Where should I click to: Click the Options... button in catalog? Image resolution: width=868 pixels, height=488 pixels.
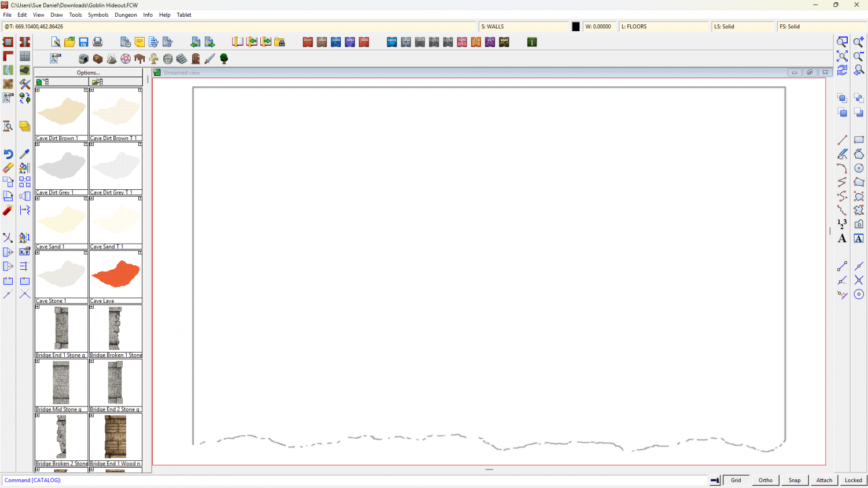(x=88, y=73)
